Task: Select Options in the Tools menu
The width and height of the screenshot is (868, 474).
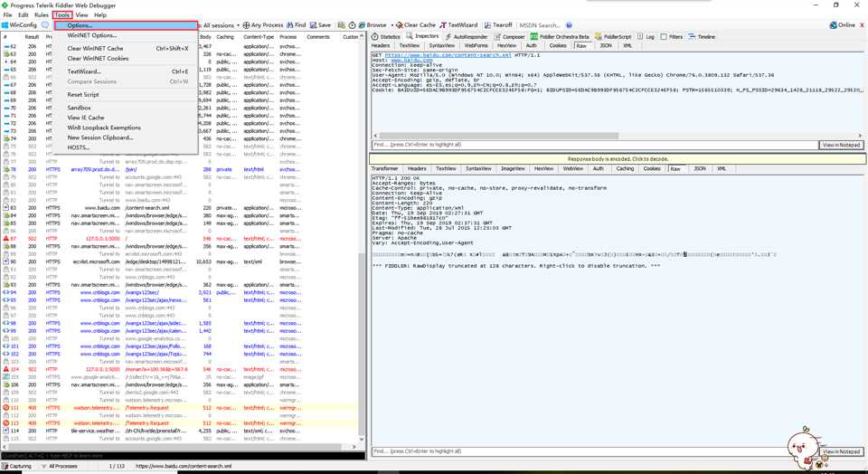Action: pos(126,25)
